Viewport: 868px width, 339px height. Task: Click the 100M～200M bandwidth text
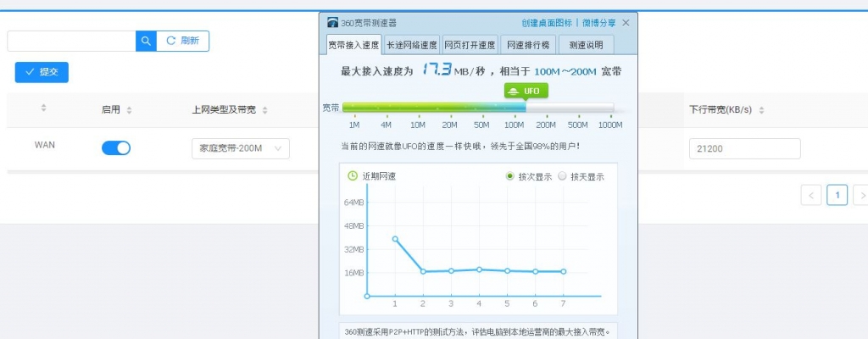[565, 71]
